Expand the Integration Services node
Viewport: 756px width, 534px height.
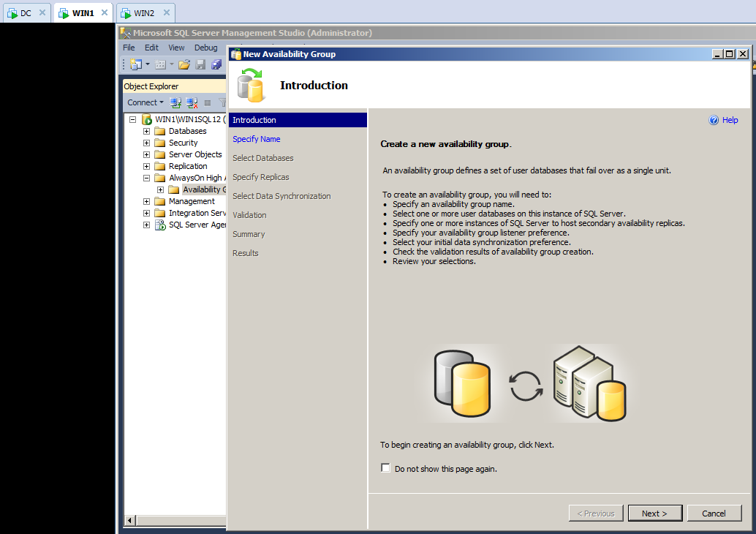pyautogui.click(x=146, y=213)
